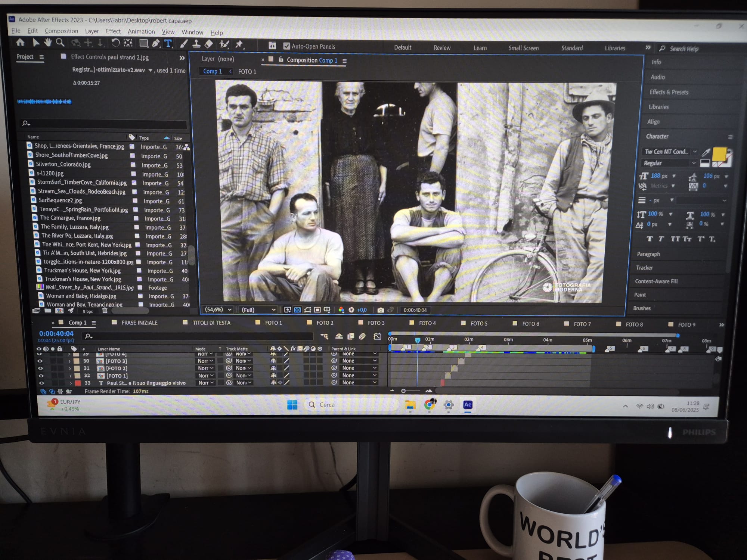Expand layer 30 [FOTO 3] properties
The height and width of the screenshot is (560, 747).
pos(69,361)
